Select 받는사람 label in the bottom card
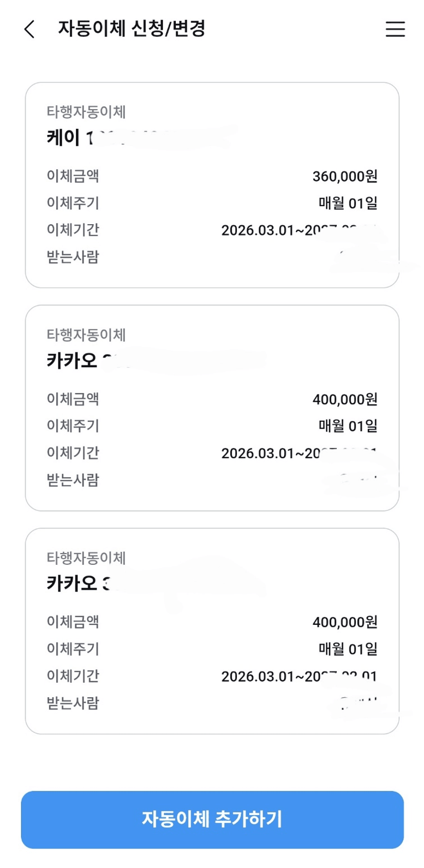 click(73, 703)
